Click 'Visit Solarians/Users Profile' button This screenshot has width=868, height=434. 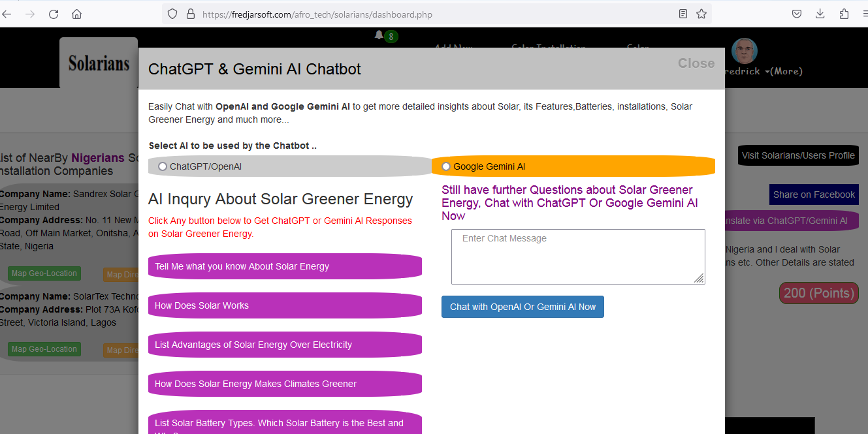coord(798,155)
